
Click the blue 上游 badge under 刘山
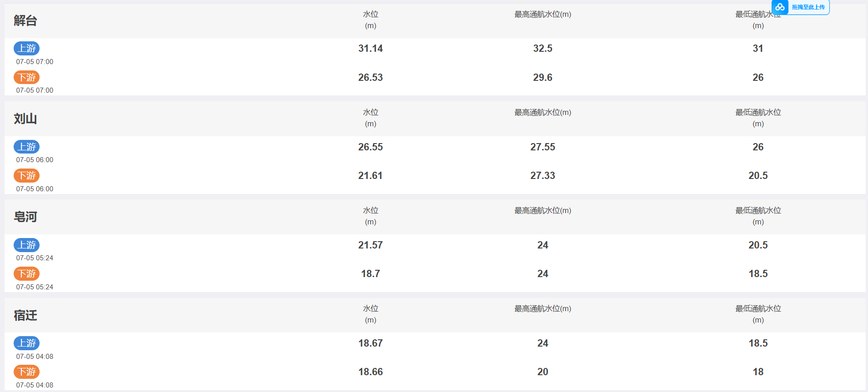click(x=27, y=147)
